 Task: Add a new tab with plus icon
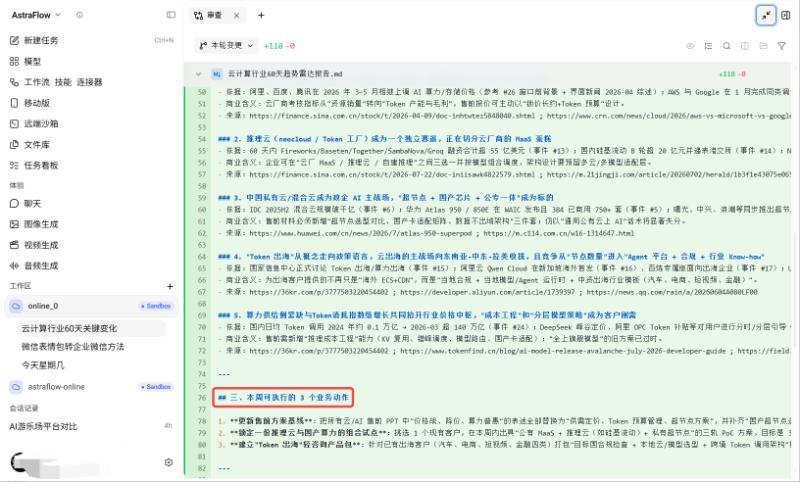click(x=261, y=15)
